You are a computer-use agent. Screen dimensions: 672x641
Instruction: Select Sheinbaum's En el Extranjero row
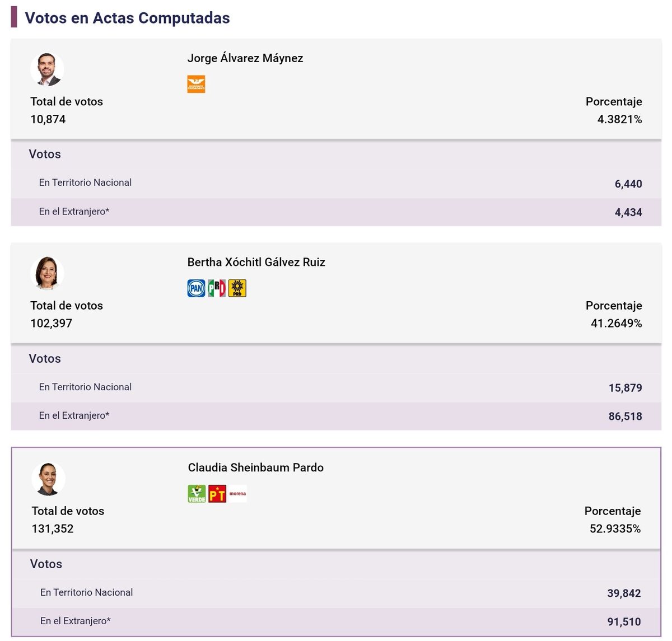[336, 621]
